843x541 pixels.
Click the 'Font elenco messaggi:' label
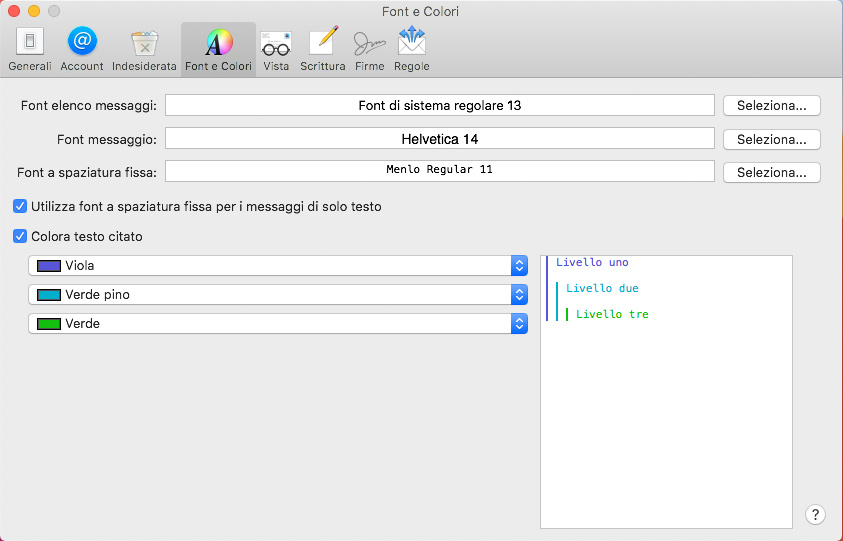pyautogui.click(x=89, y=105)
